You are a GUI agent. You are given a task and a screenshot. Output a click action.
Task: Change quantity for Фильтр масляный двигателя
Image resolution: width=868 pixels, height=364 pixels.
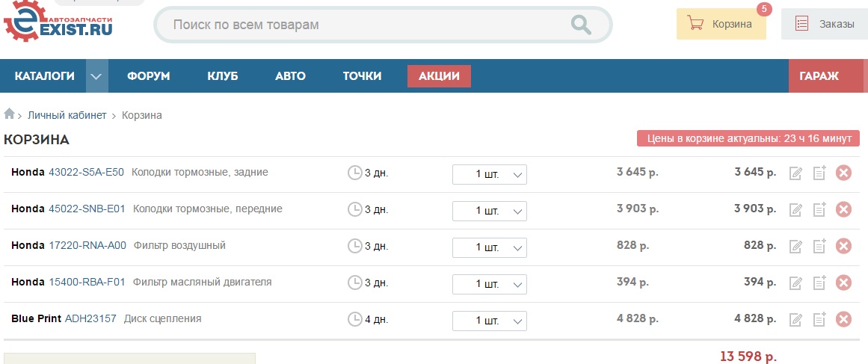click(490, 284)
